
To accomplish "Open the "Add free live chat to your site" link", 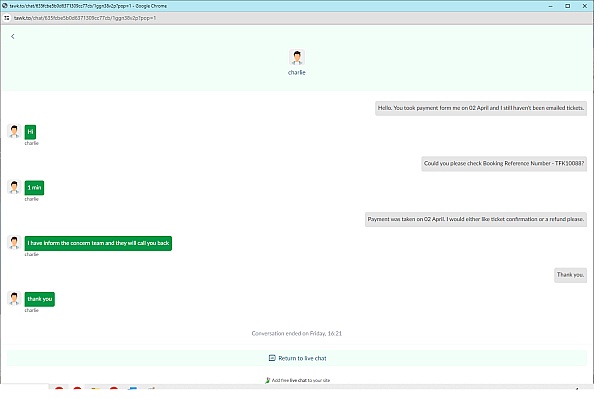I will coord(300,380).
